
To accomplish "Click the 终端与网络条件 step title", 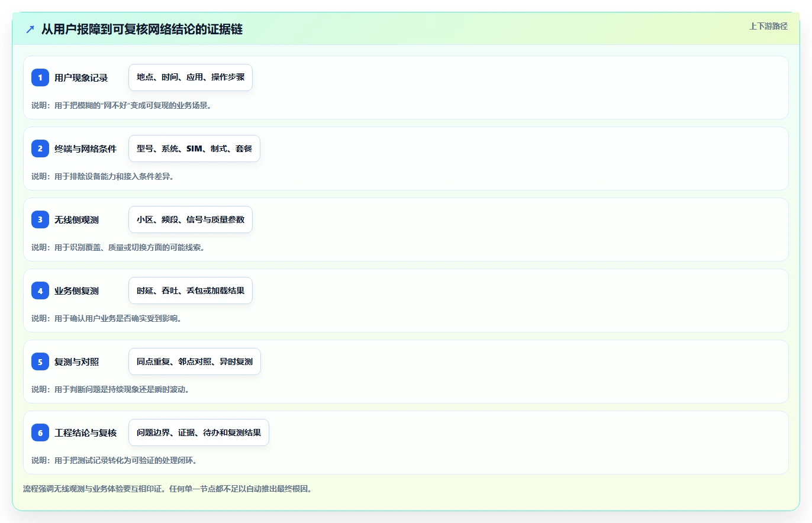I will click(x=85, y=148).
